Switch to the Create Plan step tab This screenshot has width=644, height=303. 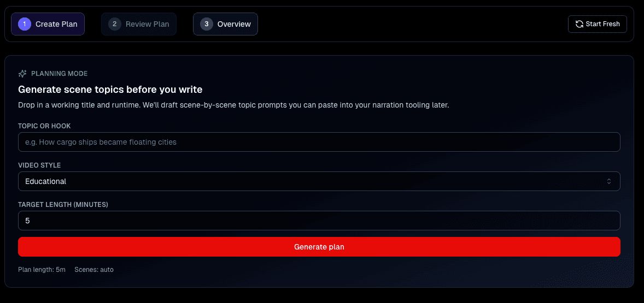tap(48, 24)
